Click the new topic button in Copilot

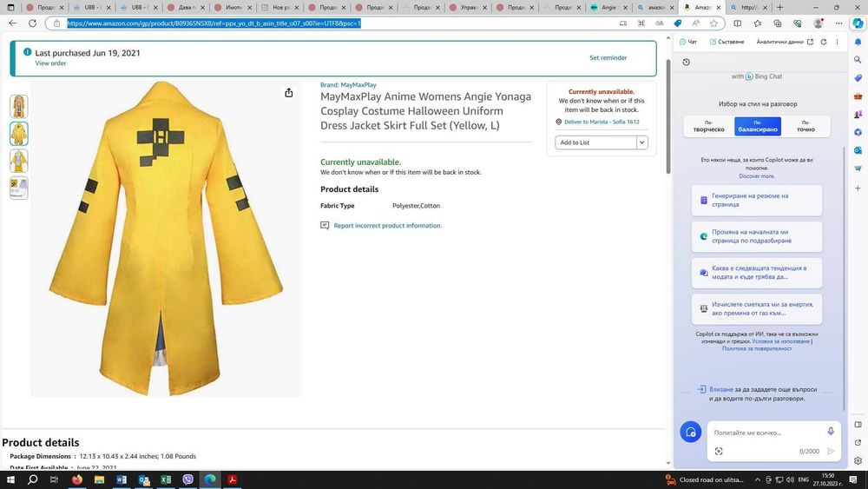coord(690,432)
